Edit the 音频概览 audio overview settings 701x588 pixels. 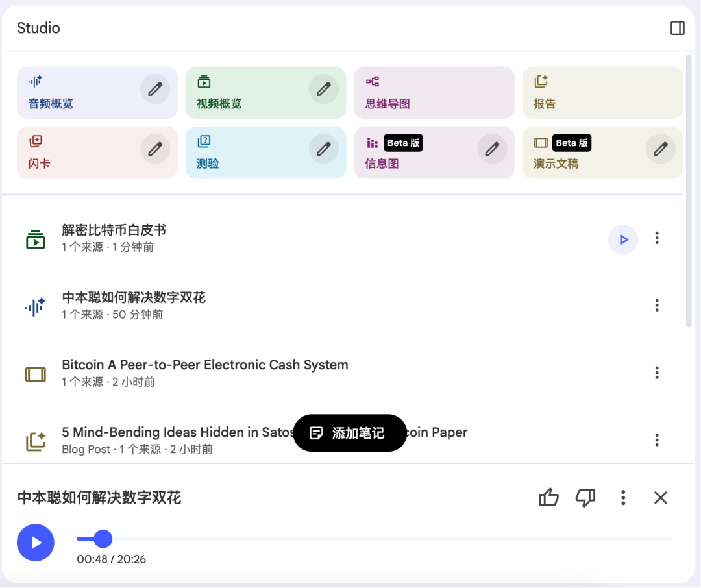(x=155, y=89)
